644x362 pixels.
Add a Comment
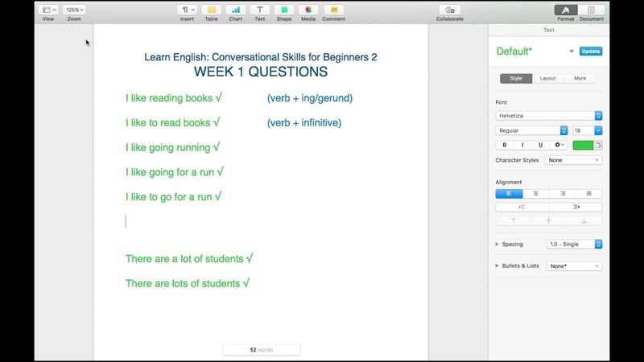(333, 10)
